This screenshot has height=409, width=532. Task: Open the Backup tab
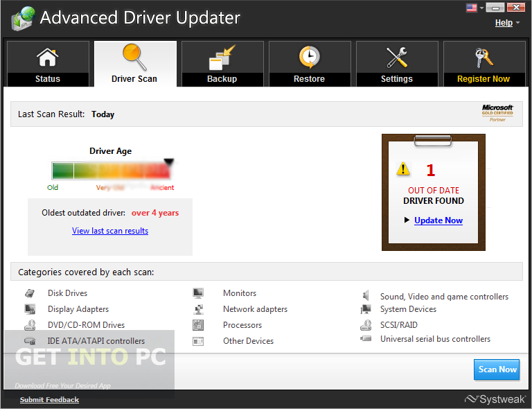pos(222,64)
